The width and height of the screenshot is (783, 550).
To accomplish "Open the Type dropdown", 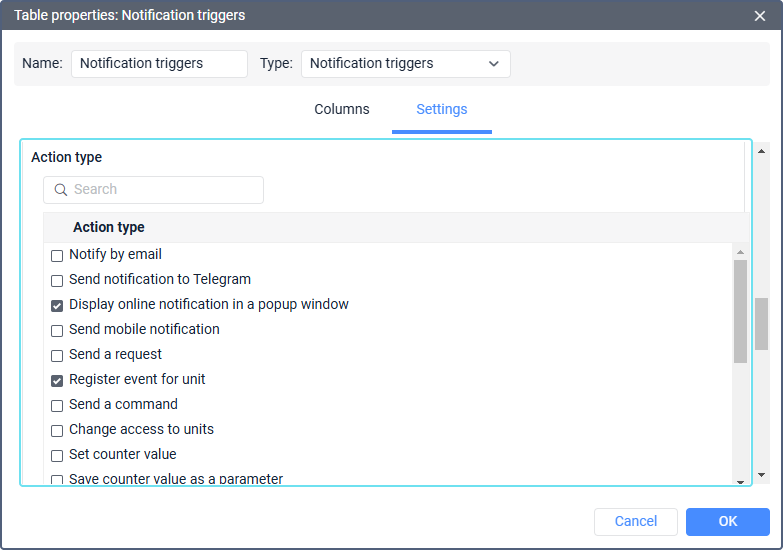I will [405, 64].
